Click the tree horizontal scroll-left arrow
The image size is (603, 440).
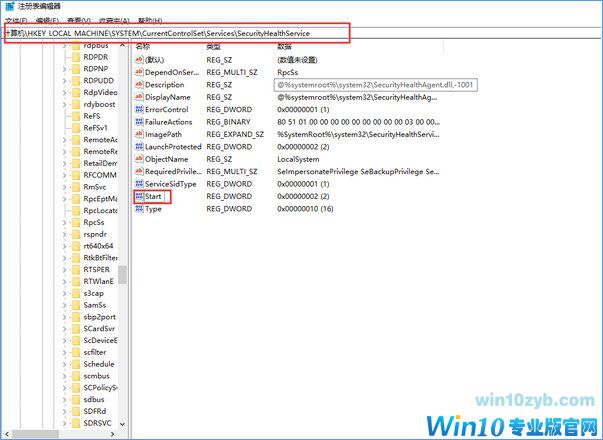point(7,435)
